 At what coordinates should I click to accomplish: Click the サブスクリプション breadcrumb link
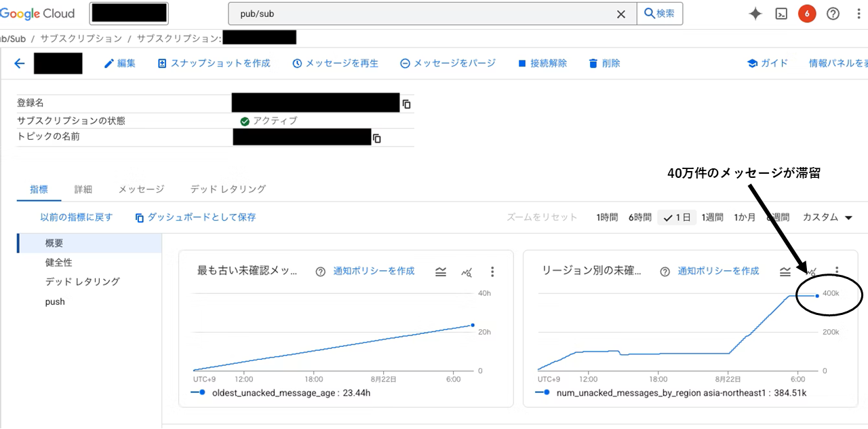pos(81,39)
